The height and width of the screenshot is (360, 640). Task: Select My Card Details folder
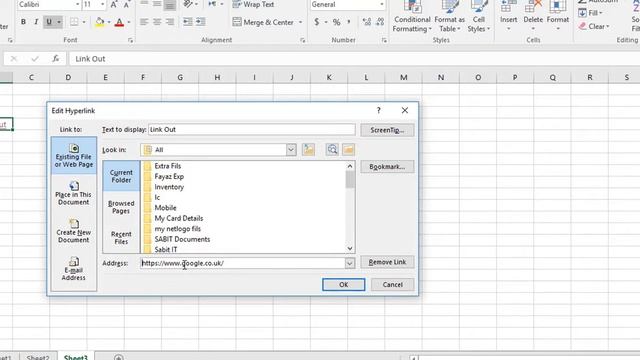(x=178, y=218)
